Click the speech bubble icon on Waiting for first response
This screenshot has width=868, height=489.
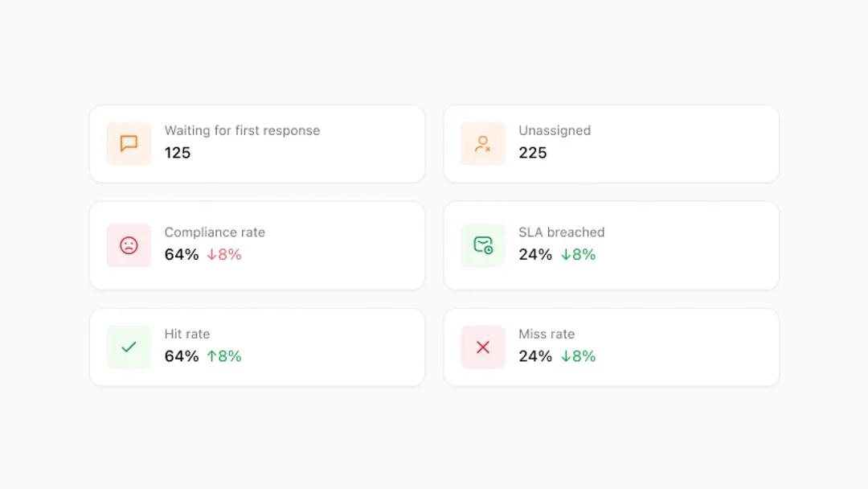(128, 143)
